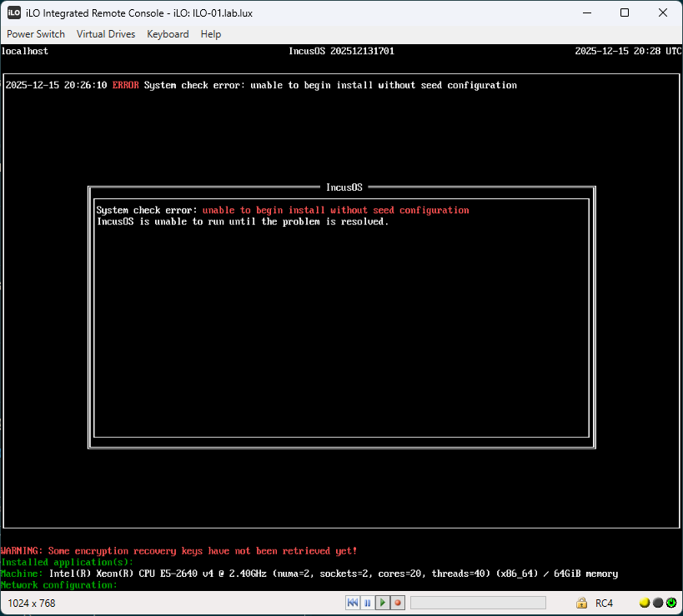Viewport: 683px width, 616px height.
Task: Click the skip-to-start playback button
Action: pyautogui.click(x=353, y=603)
